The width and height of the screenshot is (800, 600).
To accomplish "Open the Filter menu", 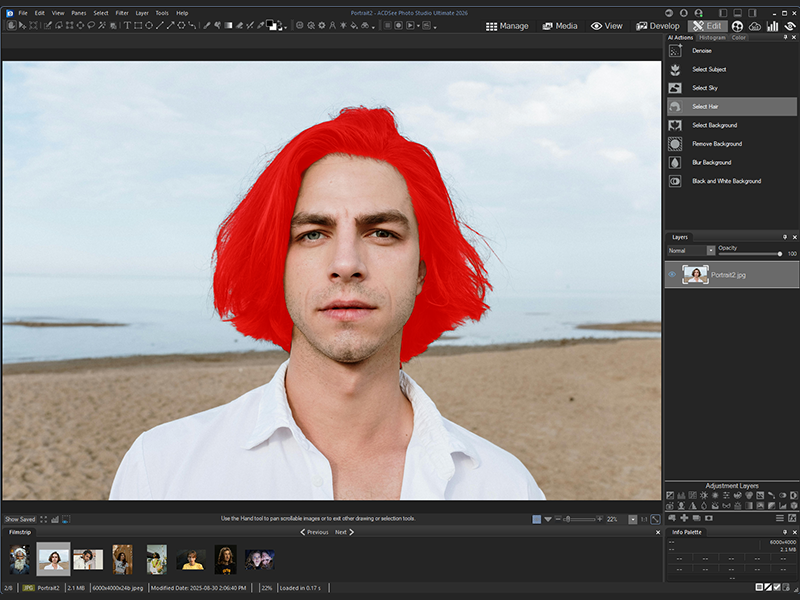I will tap(121, 13).
